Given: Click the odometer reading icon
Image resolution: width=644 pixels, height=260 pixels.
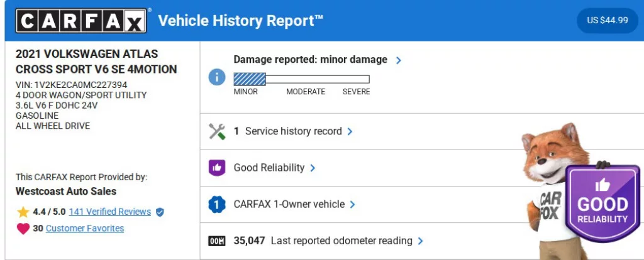Looking at the screenshot, I should pos(217,241).
